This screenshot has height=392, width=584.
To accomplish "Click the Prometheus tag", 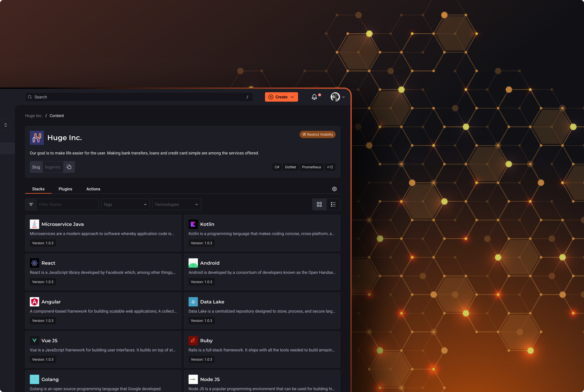I will coord(311,167).
